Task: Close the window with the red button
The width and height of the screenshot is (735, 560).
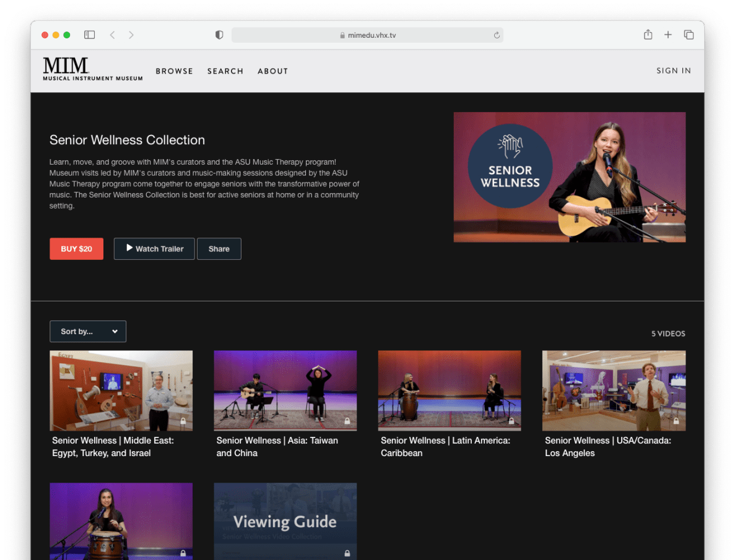Action: coord(45,35)
